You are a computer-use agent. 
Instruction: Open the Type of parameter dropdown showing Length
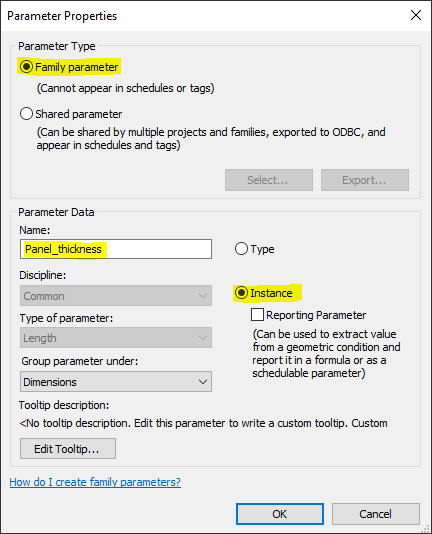tap(116, 338)
